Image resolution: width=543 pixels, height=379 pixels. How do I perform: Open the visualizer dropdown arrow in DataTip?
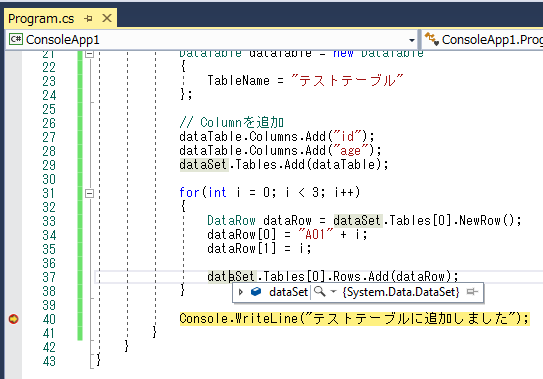click(x=333, y=292)
